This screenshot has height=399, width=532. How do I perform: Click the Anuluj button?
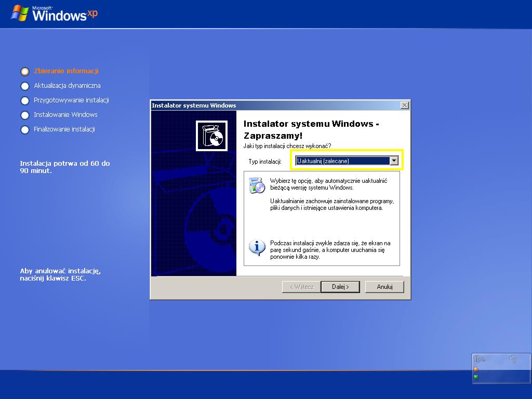[384, 287]
